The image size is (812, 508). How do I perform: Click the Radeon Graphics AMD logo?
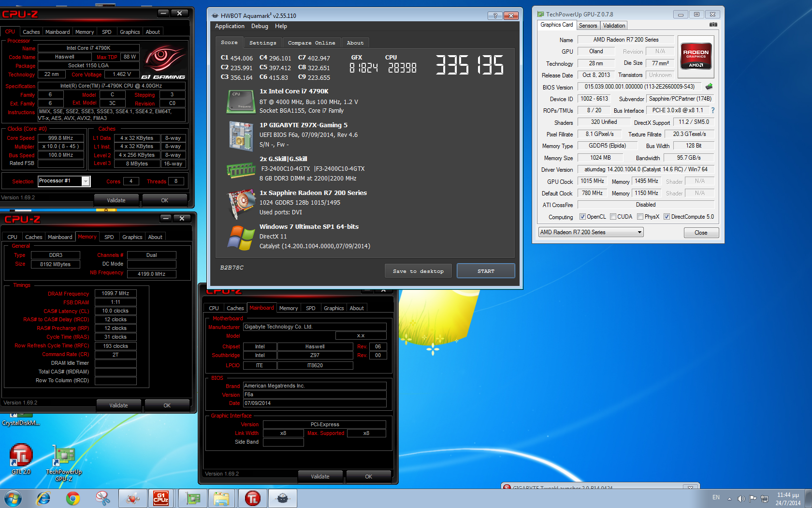696,57
